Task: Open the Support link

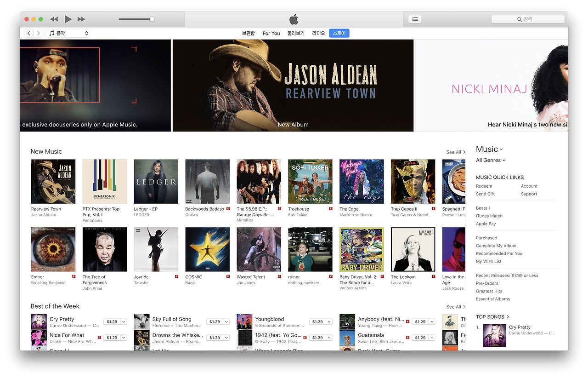Action: coord(529,194)
